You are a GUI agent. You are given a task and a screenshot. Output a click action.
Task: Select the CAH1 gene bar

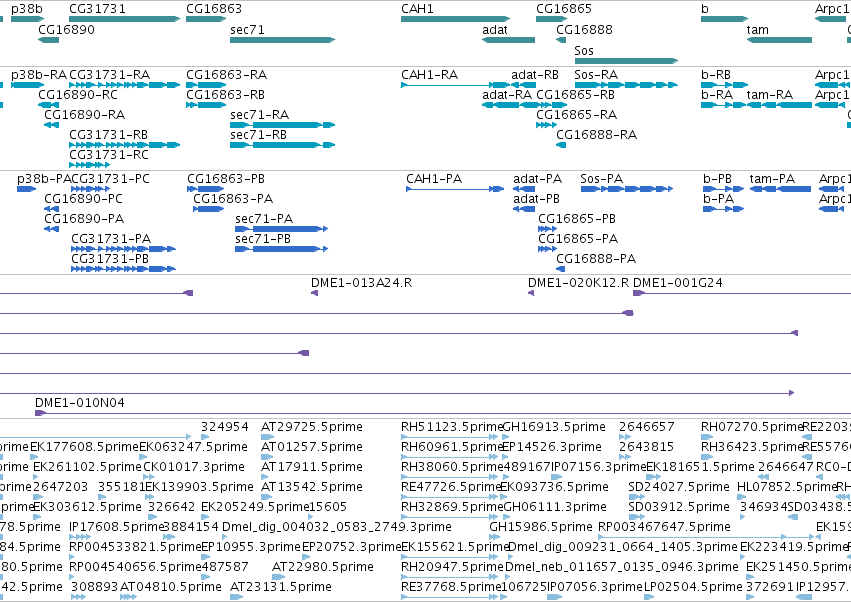point(455,19)
